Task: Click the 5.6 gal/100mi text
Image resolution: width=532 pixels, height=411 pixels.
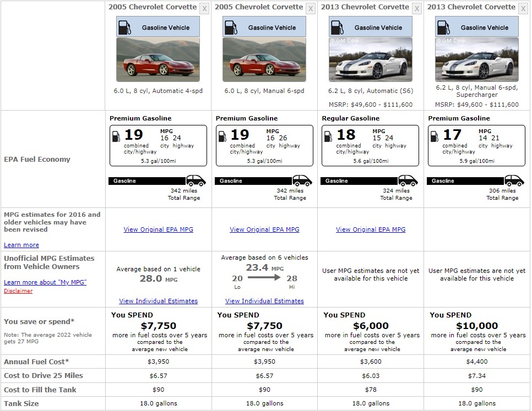Action: pyautogui.click(x=371, y=161)
